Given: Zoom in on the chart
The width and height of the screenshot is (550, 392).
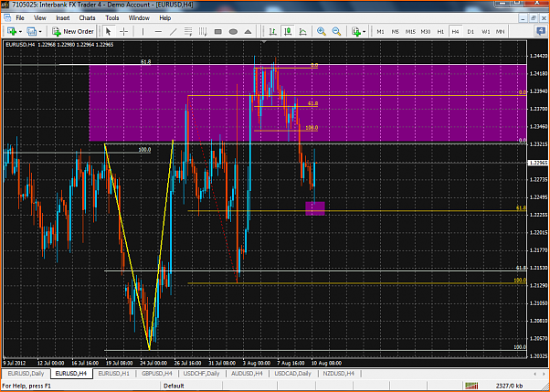Looking at the screenshot, I should click(x=322, y=32).
